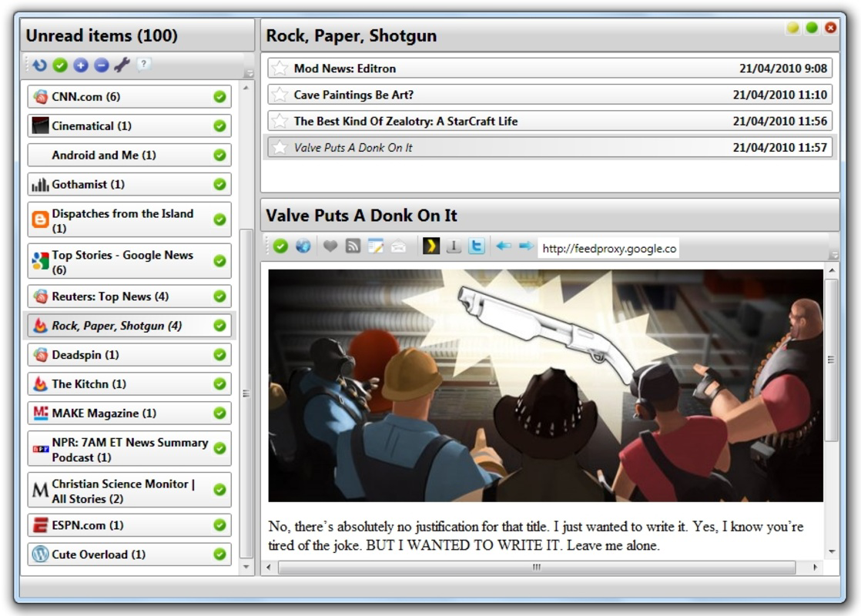Image resolution: width=861 pixels, height=616 pixels.
Task: Select the ESPN.com (1) feed
Action: click(129, 525)
